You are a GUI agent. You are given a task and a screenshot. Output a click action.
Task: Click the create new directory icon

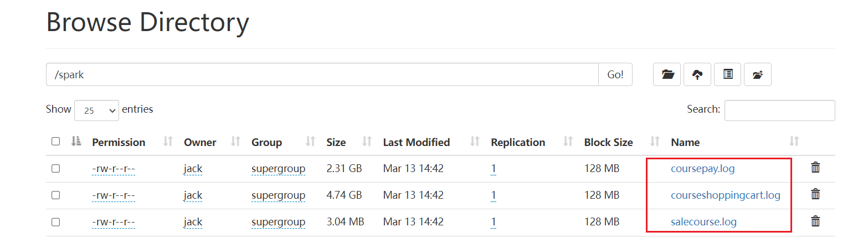[758, 74]
